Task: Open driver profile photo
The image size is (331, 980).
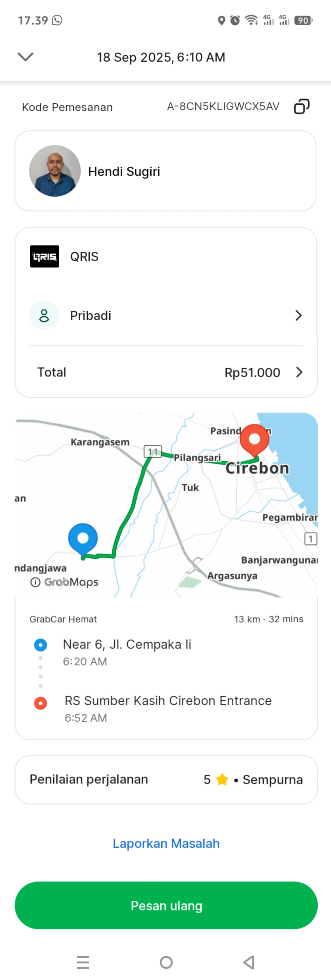Action: (x=55, y=171)
